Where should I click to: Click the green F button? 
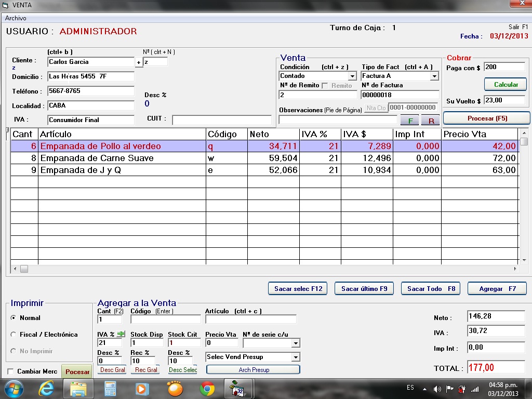(x=410, y=120)
